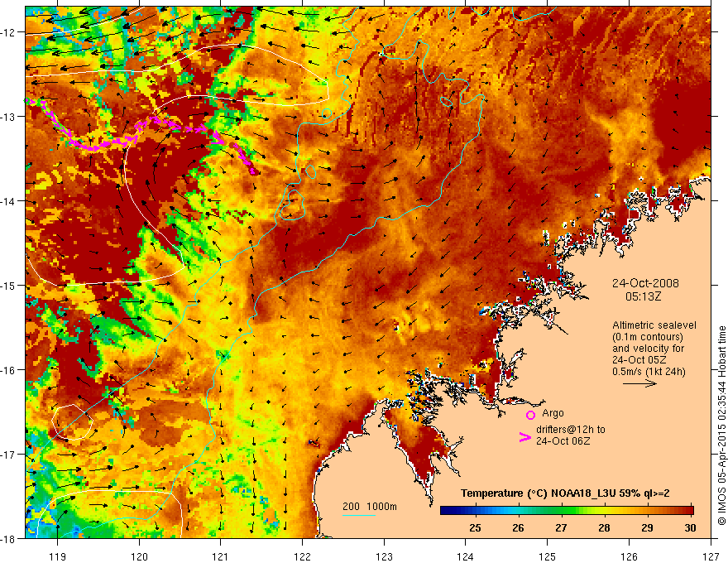This screenshot has height=563, width=728.
Task: Click the cyan 200/1000m isobath legend line
Action: 359,515
